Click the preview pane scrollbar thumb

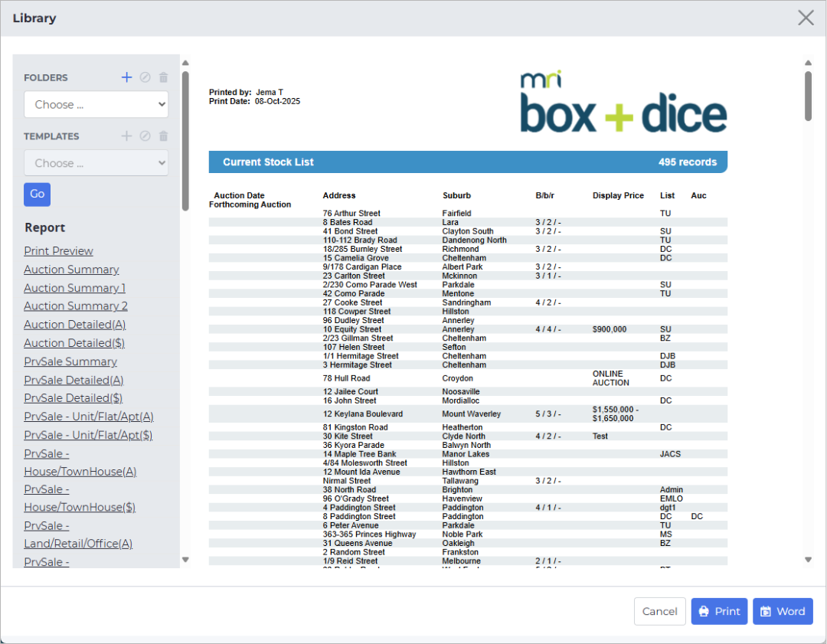click(x=808, y=96)
